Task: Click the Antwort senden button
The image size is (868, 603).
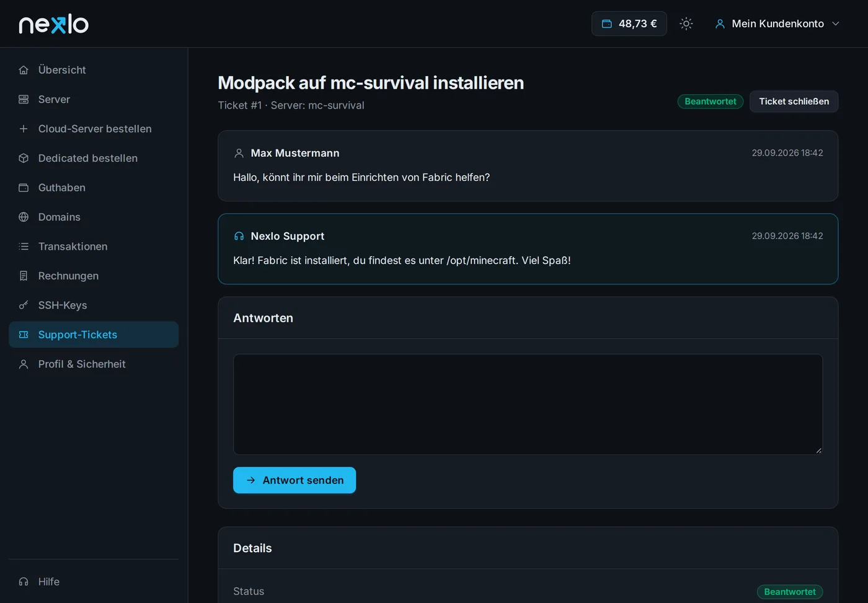Action: [x=294, y=480]
